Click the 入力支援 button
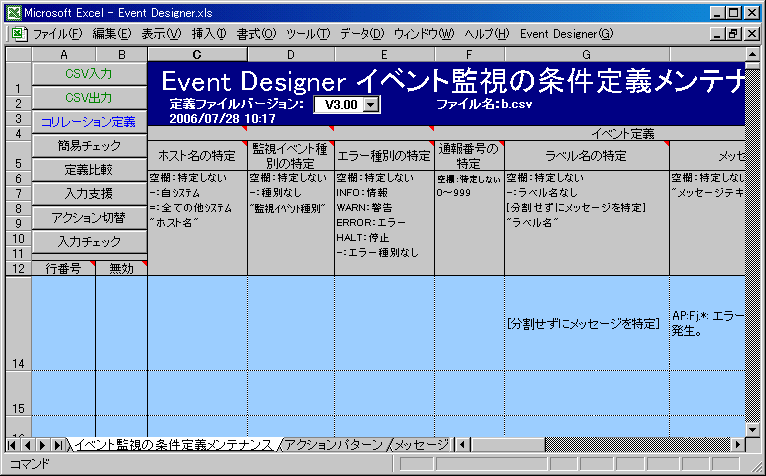The height and width of the screenshot is (476, 766). [89, 194]
